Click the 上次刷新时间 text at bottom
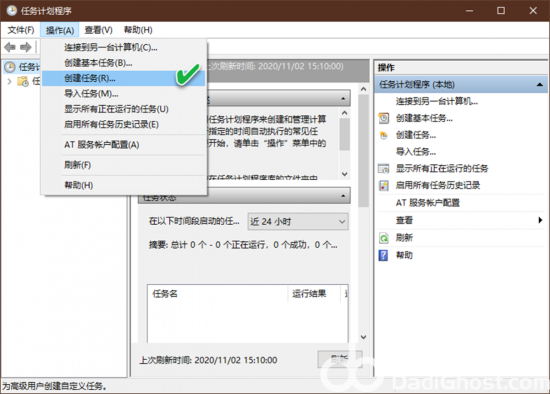Image resolution: width=550 pixels, height=394 pixels. (208, 360)
